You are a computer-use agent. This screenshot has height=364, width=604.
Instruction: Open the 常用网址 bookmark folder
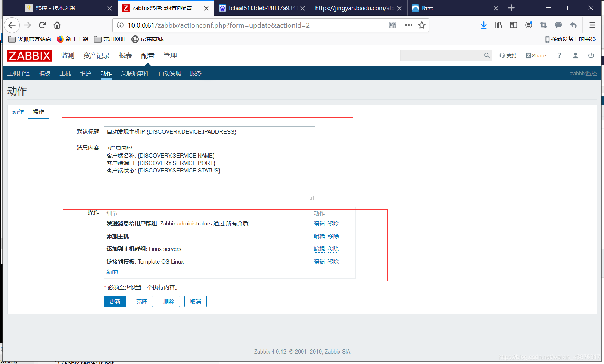(x=110, y=39)
